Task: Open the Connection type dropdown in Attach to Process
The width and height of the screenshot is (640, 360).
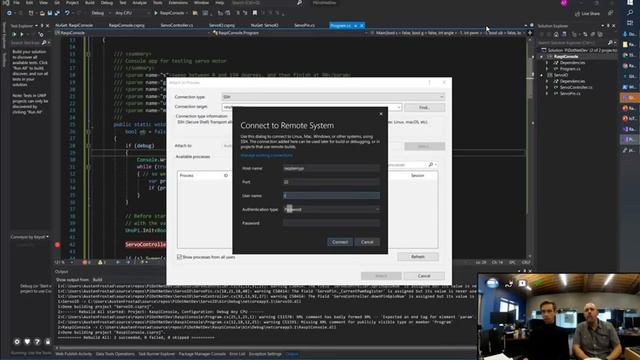Action: [333, 97]
